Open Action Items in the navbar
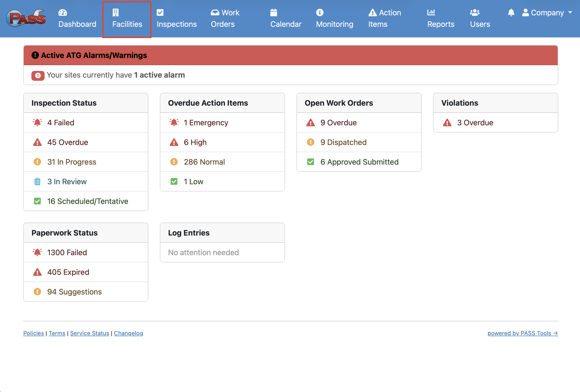 pyautogui.click(x=384, y=19)
